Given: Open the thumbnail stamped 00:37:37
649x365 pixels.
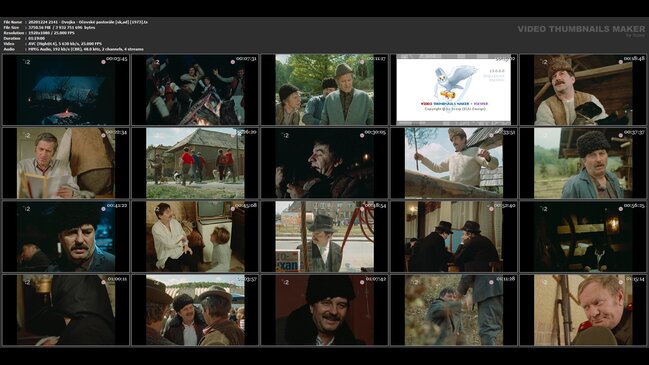Looking at the screenshot, I should tap(583, 163).
